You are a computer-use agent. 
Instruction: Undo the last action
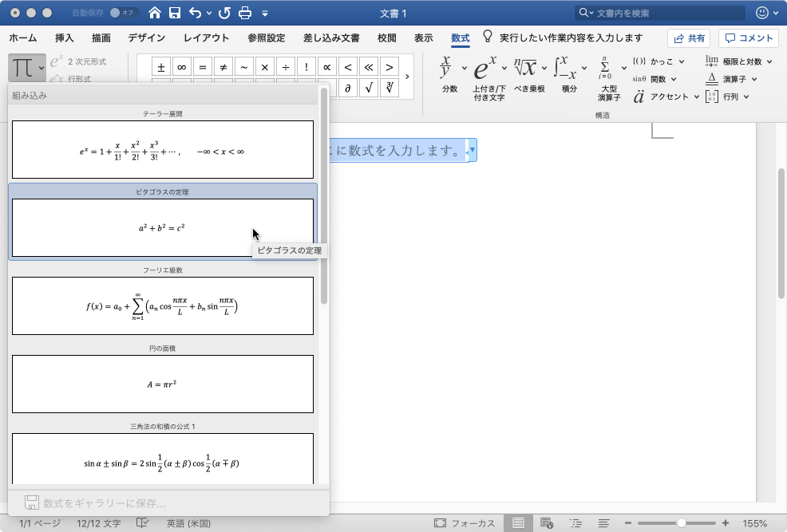(x=196, y=13)
